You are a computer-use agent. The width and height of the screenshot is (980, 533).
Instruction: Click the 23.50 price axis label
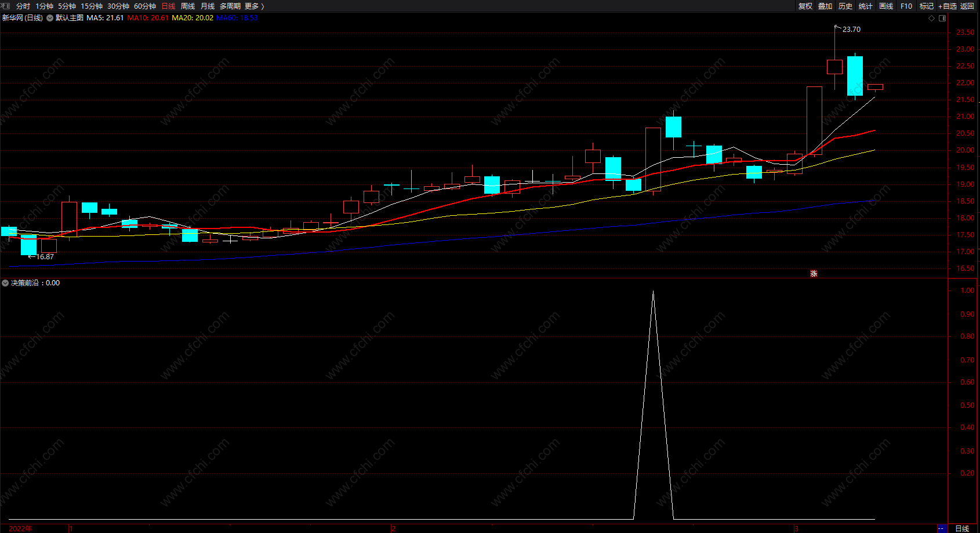[966, 32]
